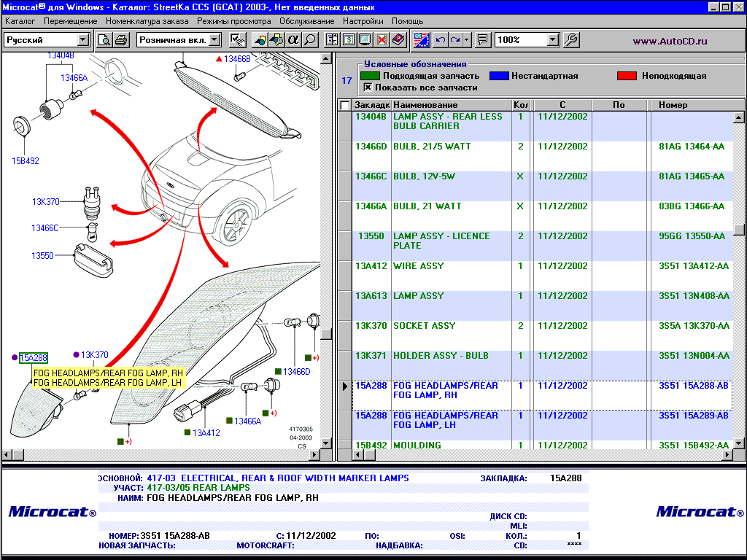Select the 'WIRE ASSY' part row

[x=542, y=276]
